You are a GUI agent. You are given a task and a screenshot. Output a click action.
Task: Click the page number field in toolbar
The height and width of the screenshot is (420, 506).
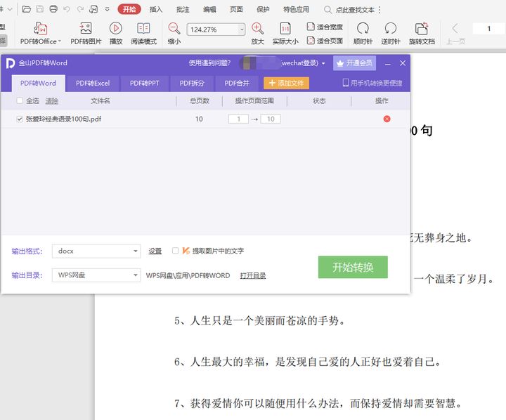488,29
